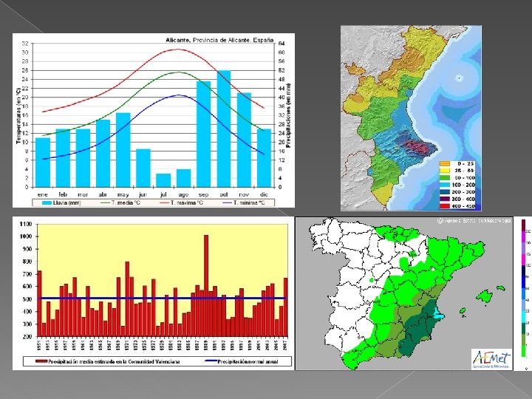Select the Valencia region precipitation map
532x399 pixels.
(x=411, y=117)
